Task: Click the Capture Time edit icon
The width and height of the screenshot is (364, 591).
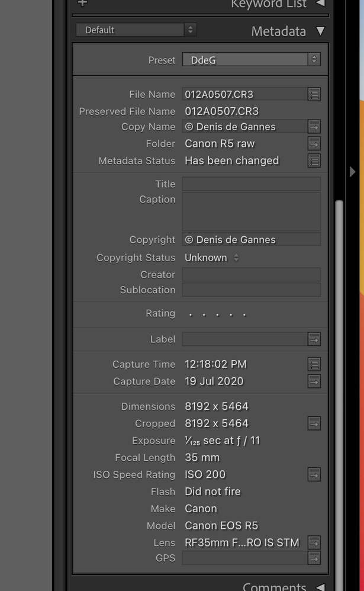Action: pyautogui.click(x=314, y=364)
